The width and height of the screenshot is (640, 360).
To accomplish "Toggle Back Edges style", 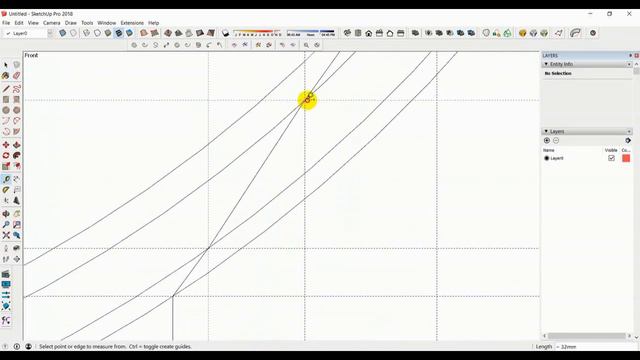I will pyautogui.click(x=73, y=33).
